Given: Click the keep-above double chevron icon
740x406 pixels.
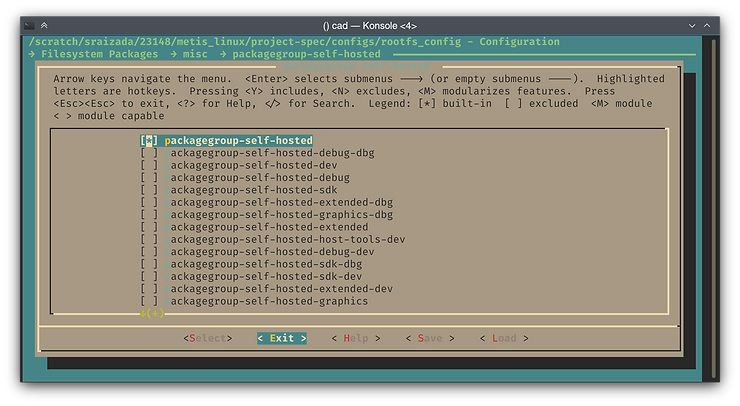Looking at the screenshot, I should [x=44, y=24].
